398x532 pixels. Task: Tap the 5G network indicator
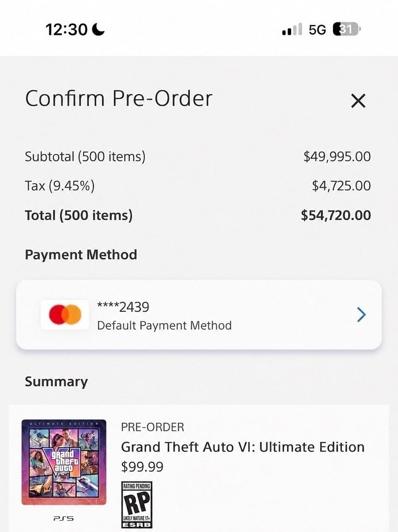317,30
